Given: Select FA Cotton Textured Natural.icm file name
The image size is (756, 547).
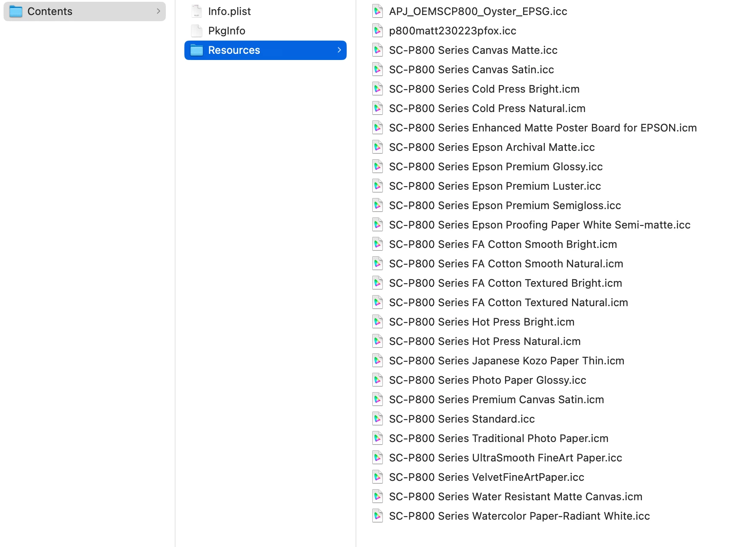Looking at the screenshot, I should [509, 303].
